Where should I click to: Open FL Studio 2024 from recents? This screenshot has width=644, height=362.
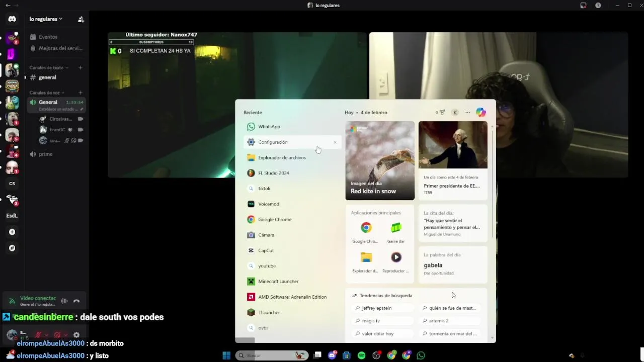click(292, 173)
